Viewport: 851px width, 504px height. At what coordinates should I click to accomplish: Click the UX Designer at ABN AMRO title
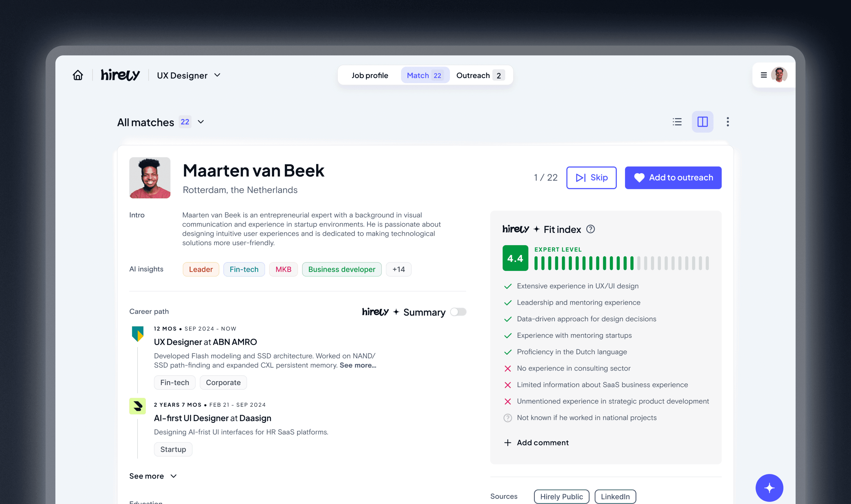pyautogui.click(x=205, y=342)
